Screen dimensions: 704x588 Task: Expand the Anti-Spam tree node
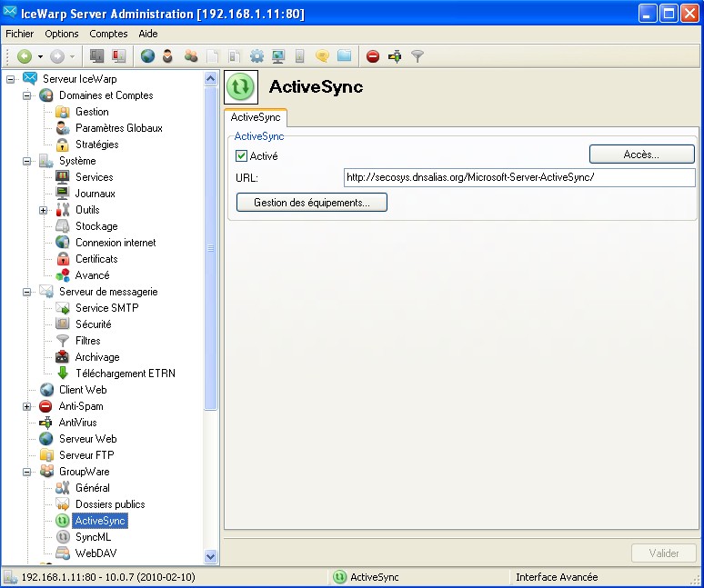coord(27,406)
